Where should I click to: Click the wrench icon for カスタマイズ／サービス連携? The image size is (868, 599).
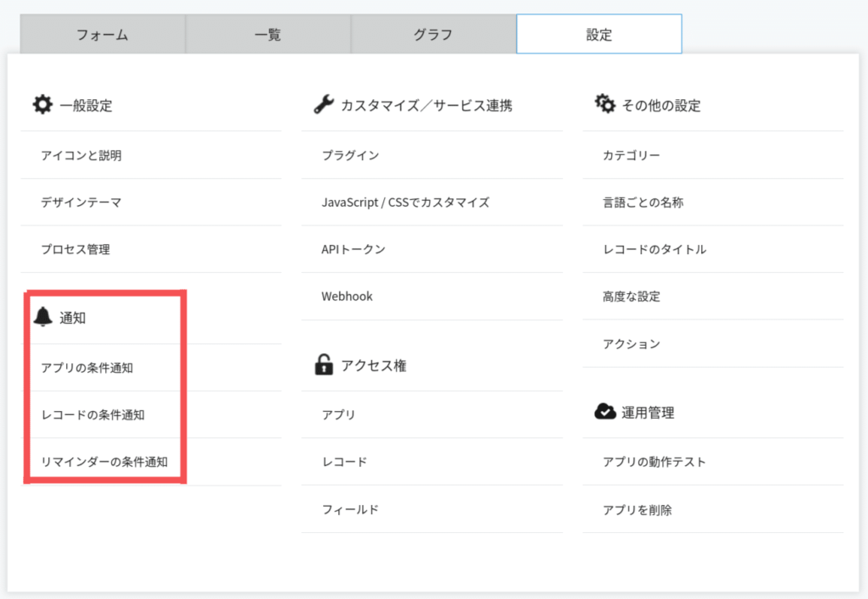323,105
